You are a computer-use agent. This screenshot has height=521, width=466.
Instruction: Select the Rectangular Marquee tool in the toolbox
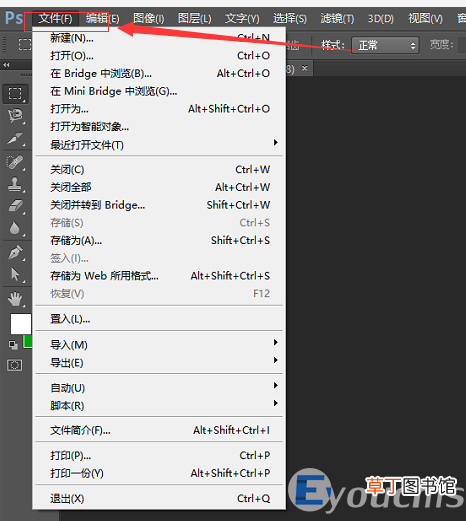15,94
